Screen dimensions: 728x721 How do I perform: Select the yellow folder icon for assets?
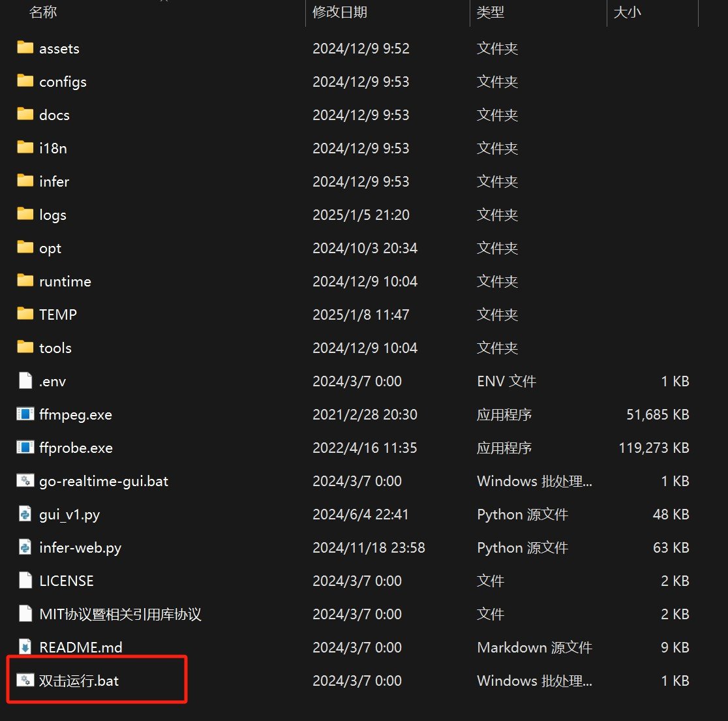tap(24, 48)
